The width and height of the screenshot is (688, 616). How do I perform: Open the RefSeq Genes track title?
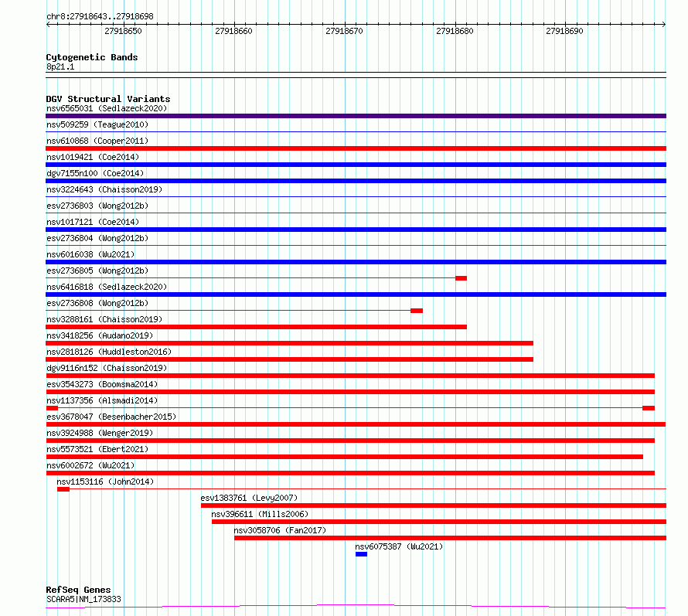pos(78,590)
